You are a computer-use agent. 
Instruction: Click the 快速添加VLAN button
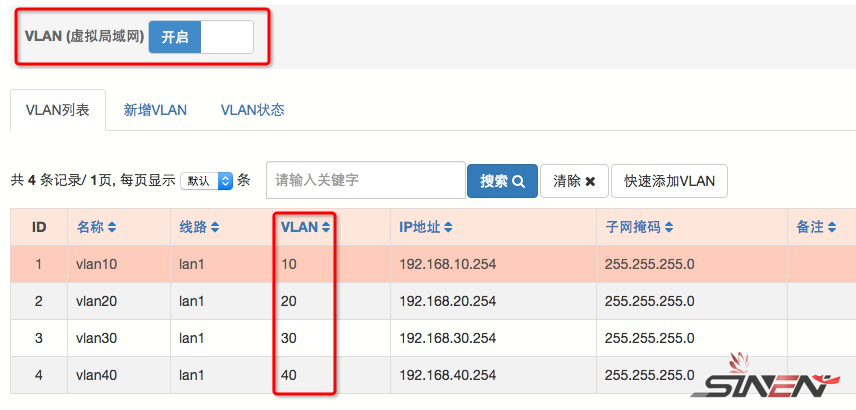point(669,181)
